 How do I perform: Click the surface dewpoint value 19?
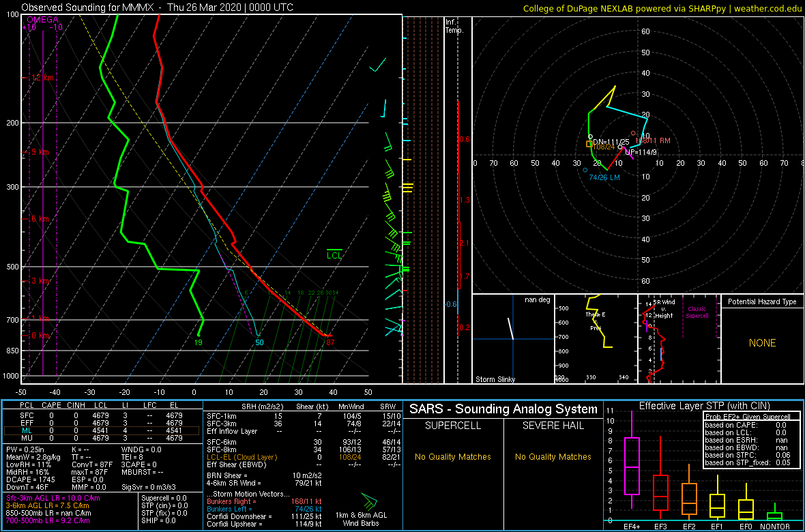[x=198, y=342]
